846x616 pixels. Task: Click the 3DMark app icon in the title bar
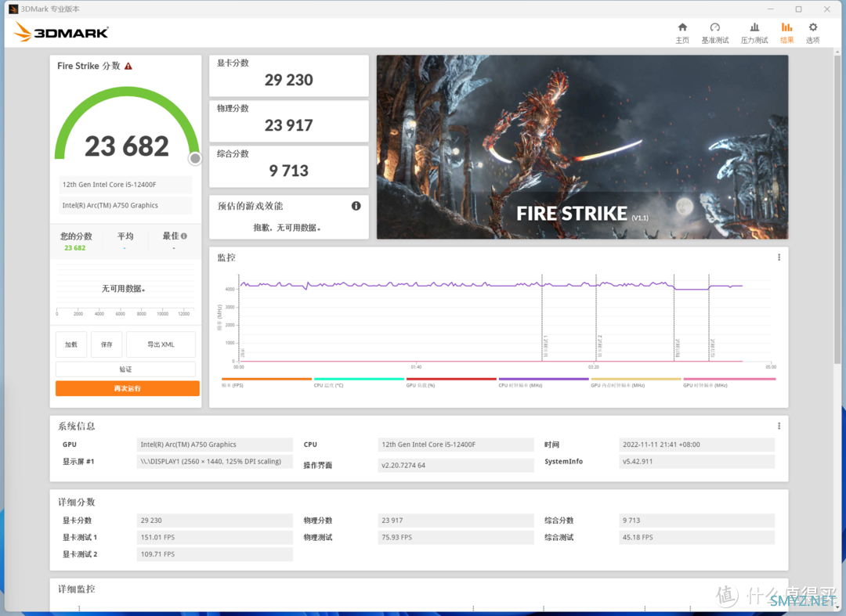pos(13,9)
